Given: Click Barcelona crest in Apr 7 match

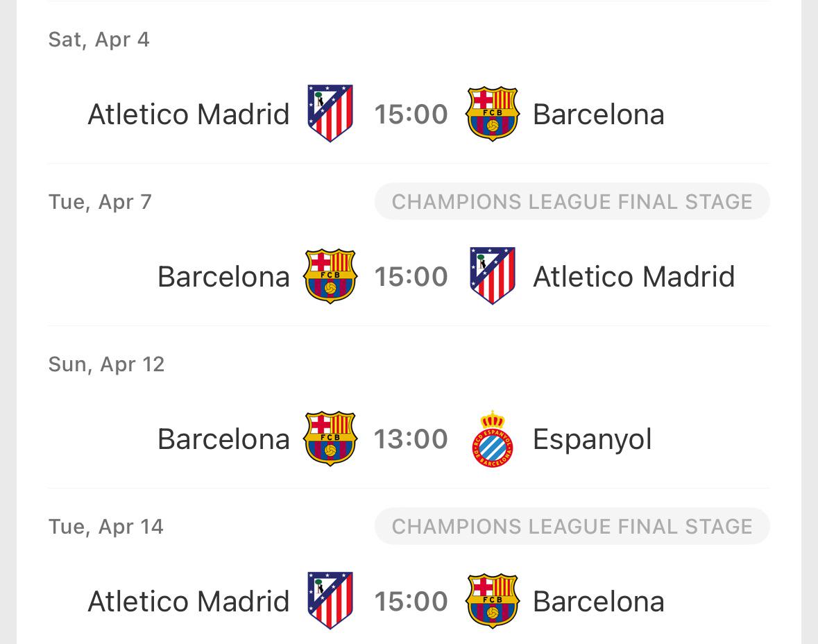Looking at the screenshot, I should (330, 276).
